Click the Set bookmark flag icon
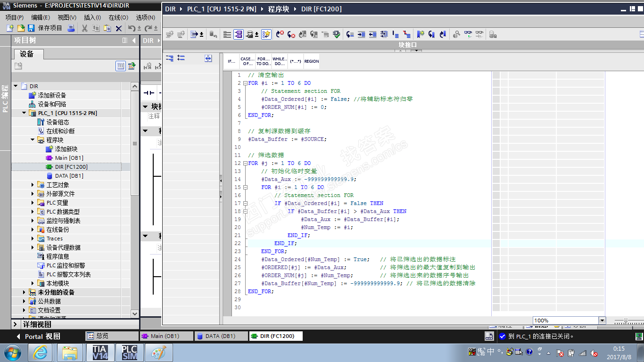This screenshot has width=644, height=362. click(x=421, y=34)
